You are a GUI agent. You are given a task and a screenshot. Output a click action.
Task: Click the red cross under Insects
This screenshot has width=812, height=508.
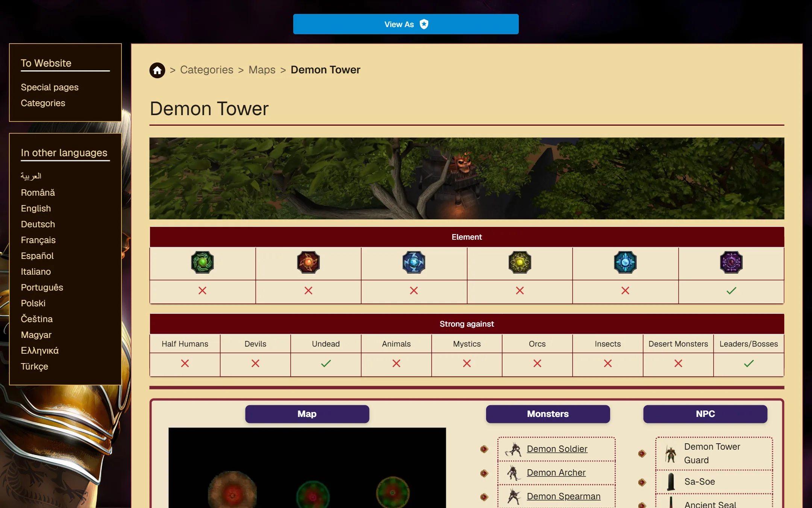click(x=608, y=363)
